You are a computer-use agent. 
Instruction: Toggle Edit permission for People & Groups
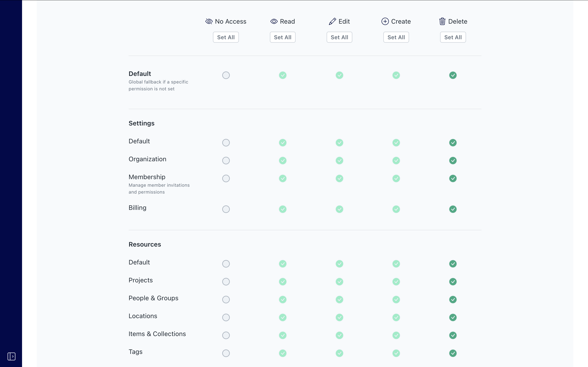(x=339, y=300)
